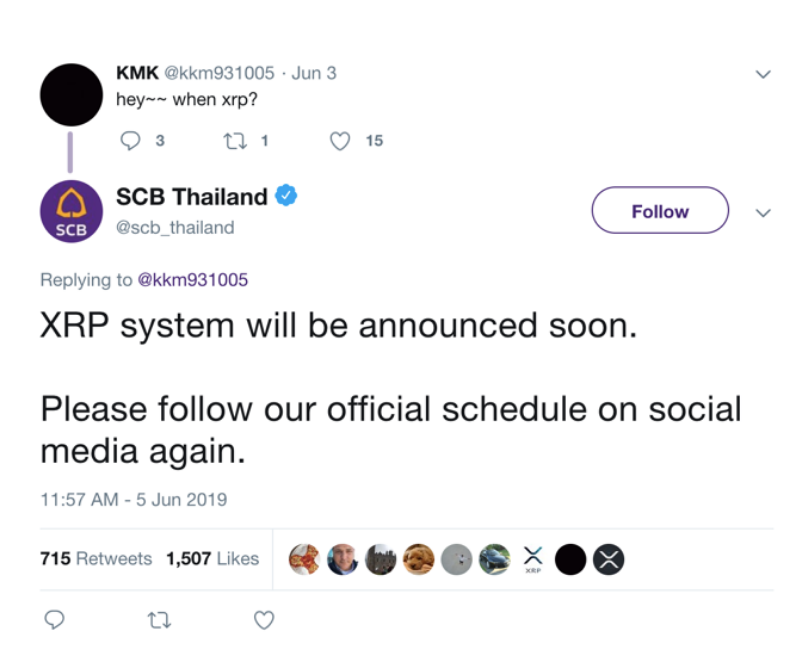
Task: Open the 11:57 AM - 5 Jun 2019 timestamp
Action: pos(134,499)
